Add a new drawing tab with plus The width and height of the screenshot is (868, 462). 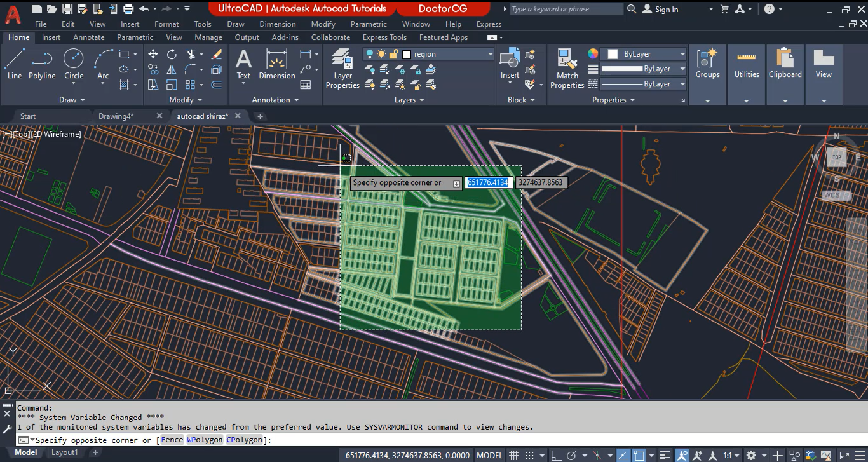pyautogui.click(x=260, y=116)
